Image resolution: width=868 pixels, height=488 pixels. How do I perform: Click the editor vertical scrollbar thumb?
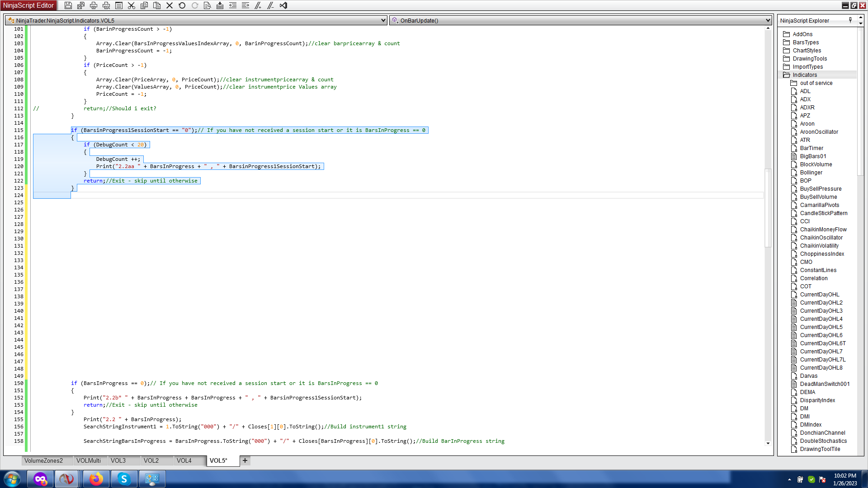click(x=768, y=208)
